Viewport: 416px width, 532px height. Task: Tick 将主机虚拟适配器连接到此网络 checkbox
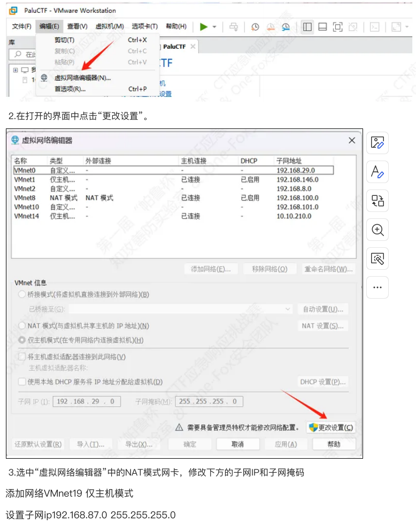pos(22,356)
